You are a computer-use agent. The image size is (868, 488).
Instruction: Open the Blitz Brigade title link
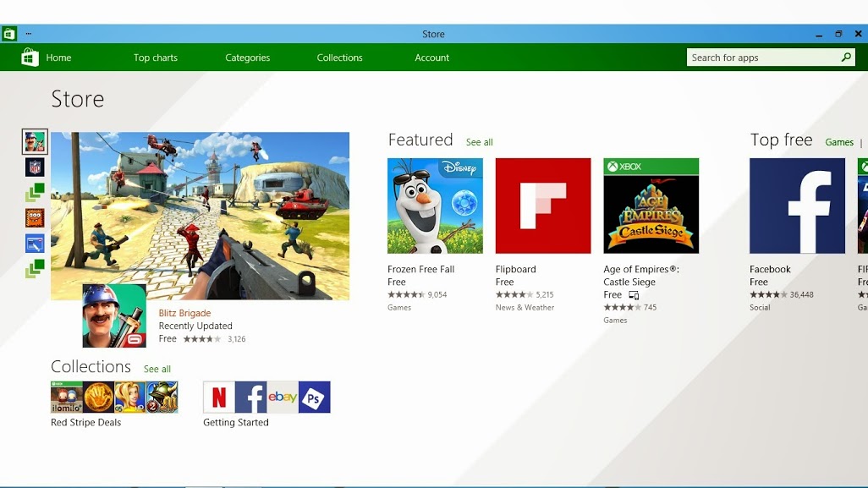pos(185,313)
